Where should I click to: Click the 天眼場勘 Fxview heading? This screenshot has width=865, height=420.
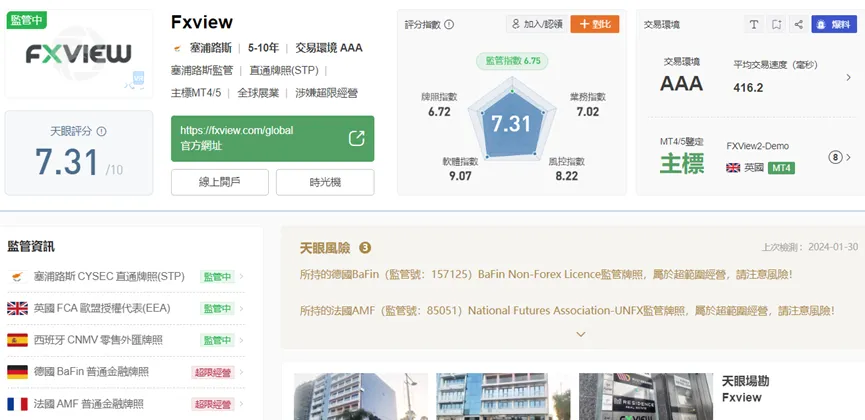coord(745,389)
